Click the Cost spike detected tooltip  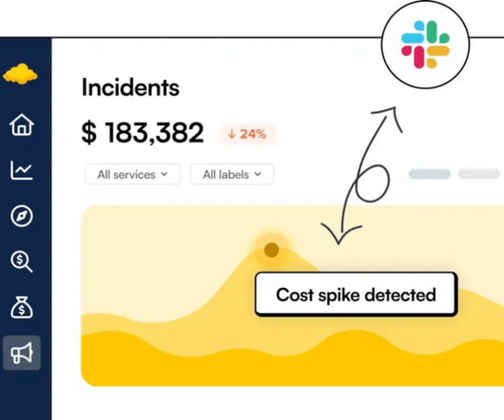[x=357, y=295]
